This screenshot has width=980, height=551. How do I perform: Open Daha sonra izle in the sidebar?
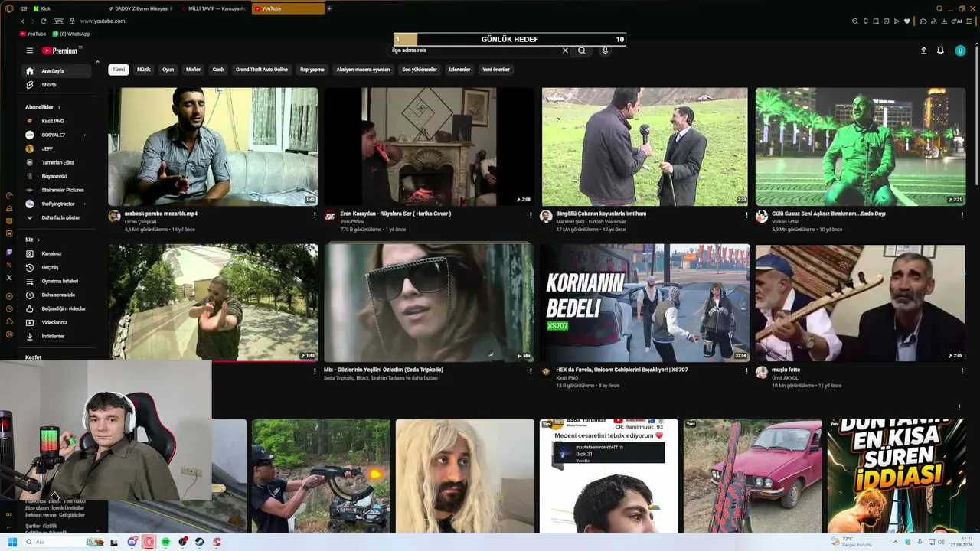coord(57,295)
